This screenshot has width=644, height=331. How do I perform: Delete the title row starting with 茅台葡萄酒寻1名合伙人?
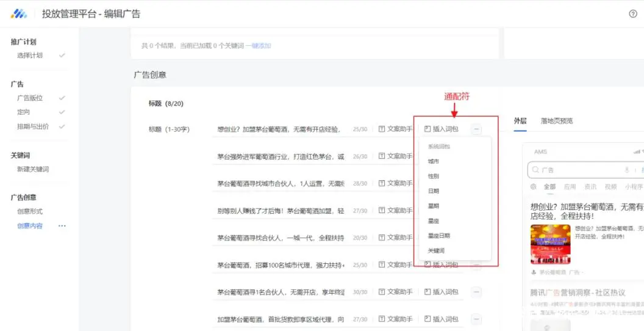coord(476,292)
